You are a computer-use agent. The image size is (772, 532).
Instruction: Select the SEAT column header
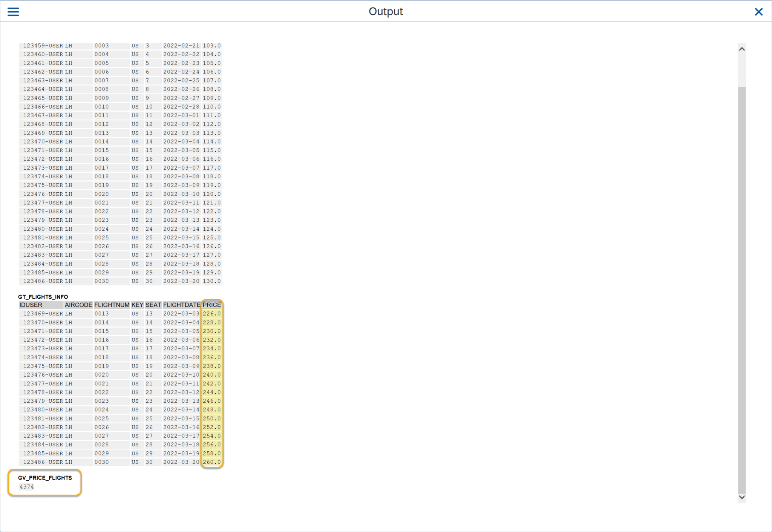(153, 305)
